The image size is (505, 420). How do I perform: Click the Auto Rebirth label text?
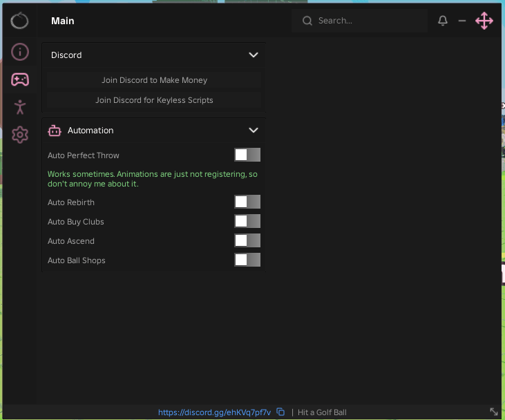click(71, 202)
